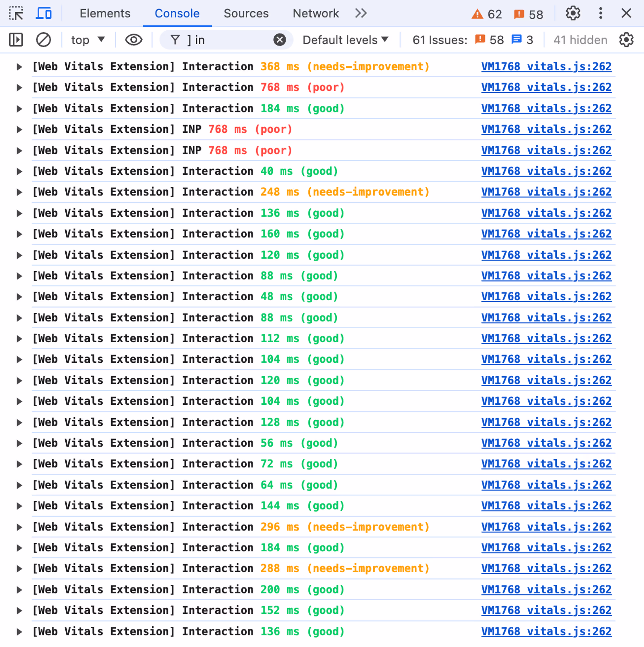Click the 41 hidden messages label
644x647 pixels.
580,40
